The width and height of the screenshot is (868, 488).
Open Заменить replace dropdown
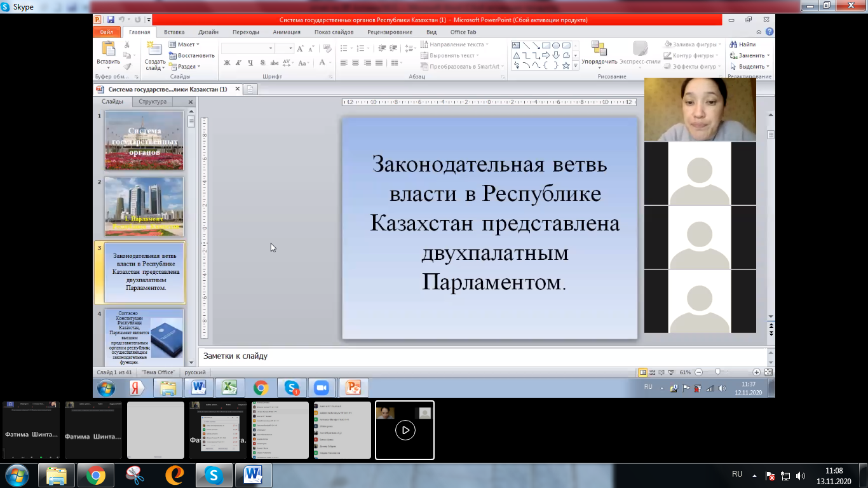(750, 55)
